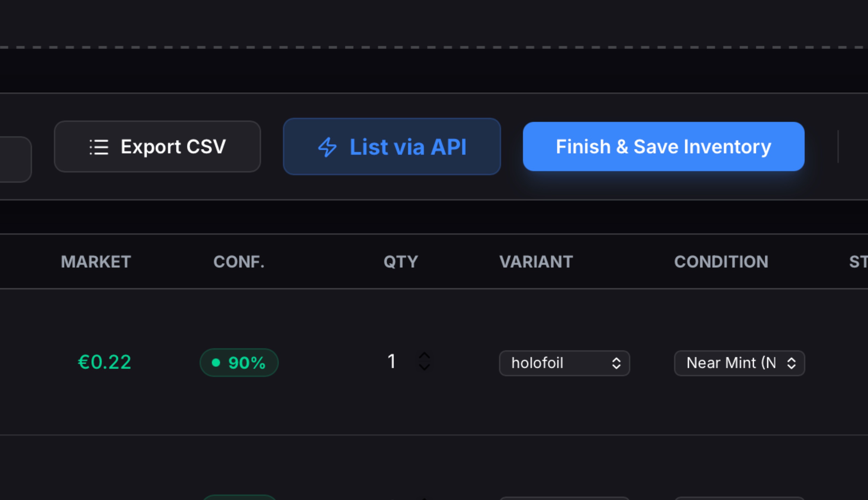868x500 pixels.
Task: Click the €0.22 market price
Action: pyautogui.click(x=104, y=362)
